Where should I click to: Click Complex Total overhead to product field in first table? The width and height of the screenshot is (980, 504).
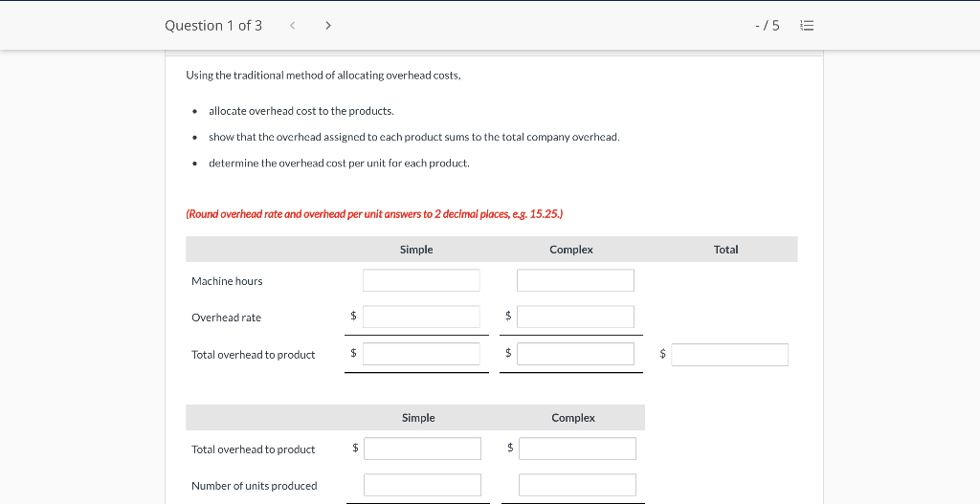[575, 354]
